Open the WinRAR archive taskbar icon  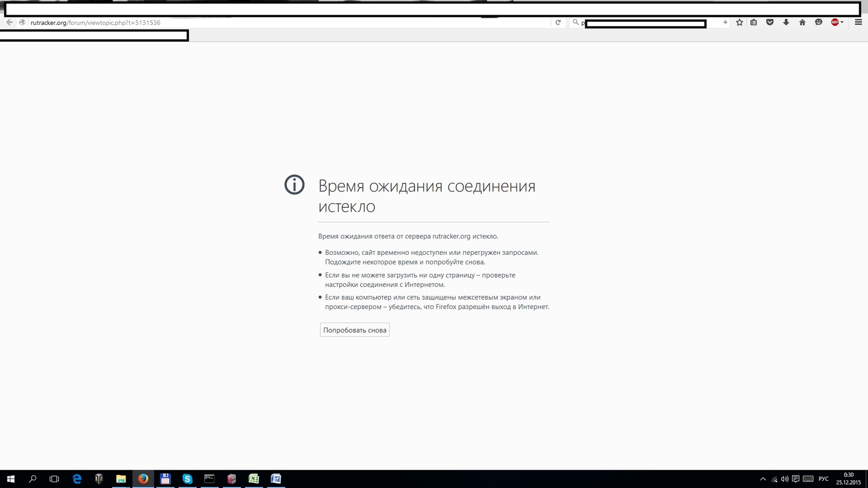click(x=232, y=479)
